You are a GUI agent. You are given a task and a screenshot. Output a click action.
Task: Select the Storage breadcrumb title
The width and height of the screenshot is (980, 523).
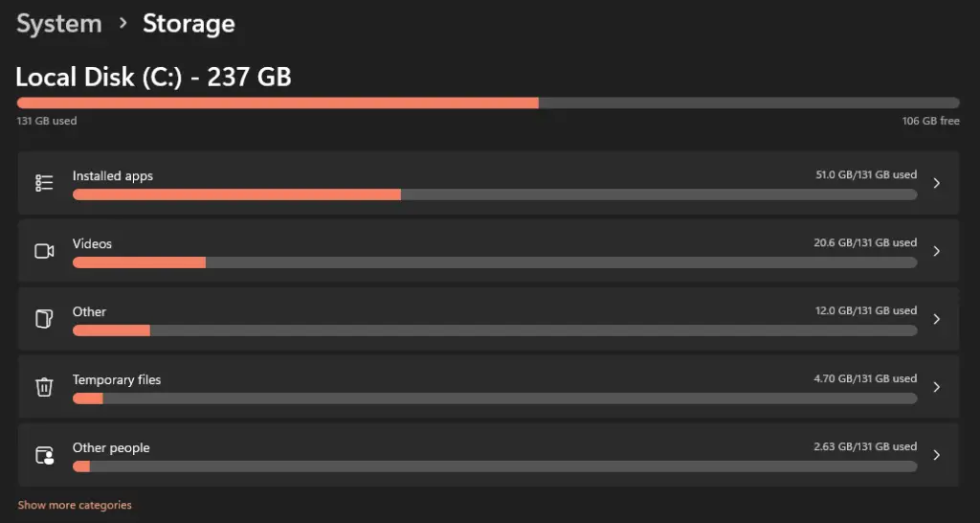(x=189, y=24)
